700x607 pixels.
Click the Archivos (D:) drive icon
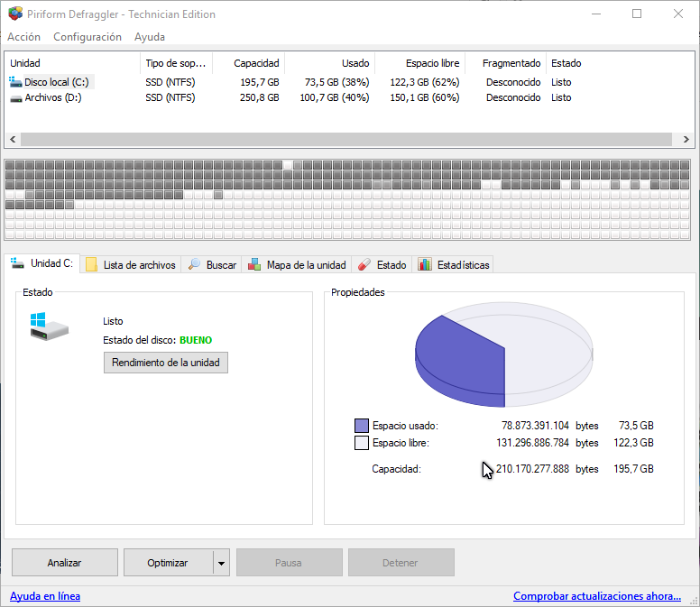pyautogui.click(x=16, y=98)
